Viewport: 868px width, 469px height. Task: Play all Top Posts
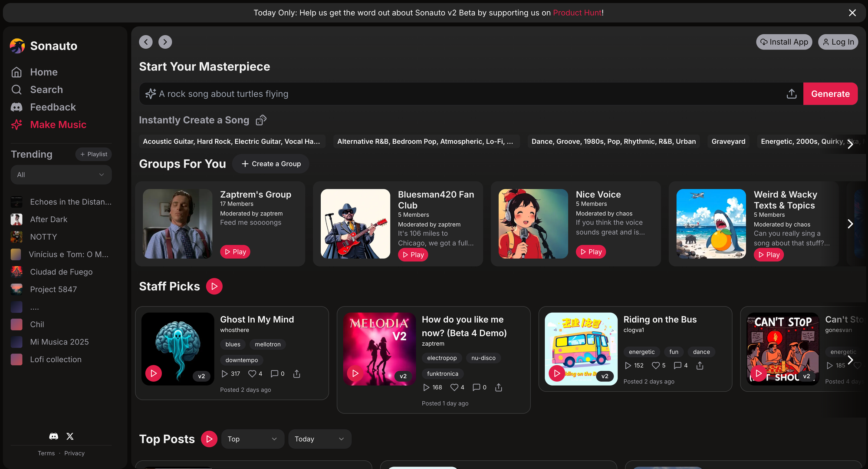pos(209,439)
